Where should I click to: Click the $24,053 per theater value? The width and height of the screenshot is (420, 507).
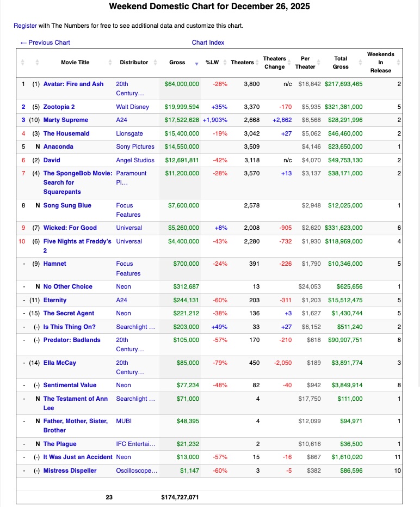[x=310, y=286]
